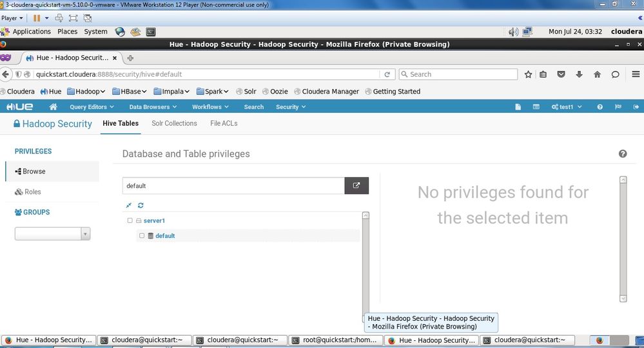Click the Firefox page reload button

387,74
